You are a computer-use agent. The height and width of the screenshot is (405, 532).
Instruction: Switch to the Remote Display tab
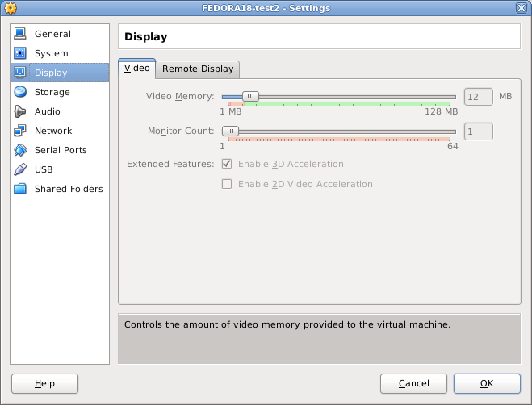[x=198, y=69]
